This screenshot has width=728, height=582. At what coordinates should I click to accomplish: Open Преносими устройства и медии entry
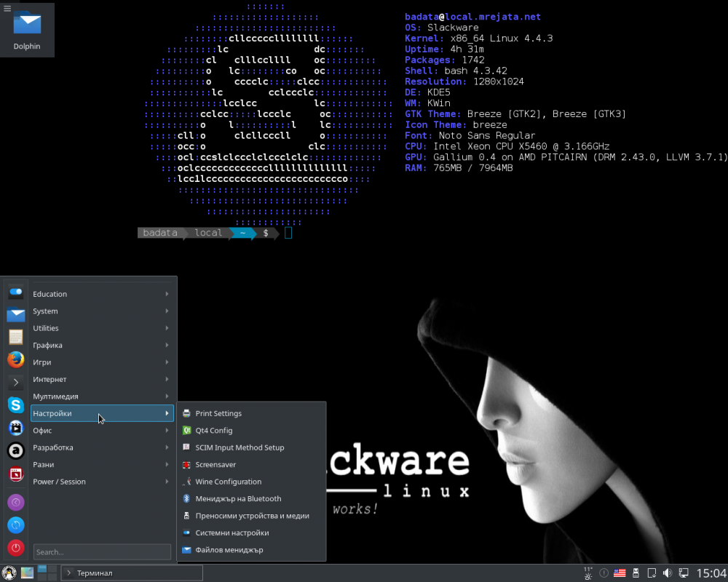251,516
